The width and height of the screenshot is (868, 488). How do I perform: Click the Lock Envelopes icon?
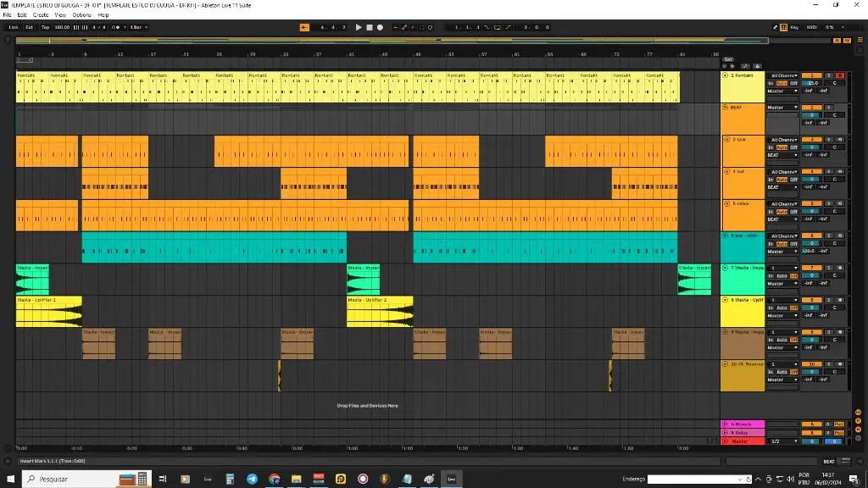coord(758,66)
